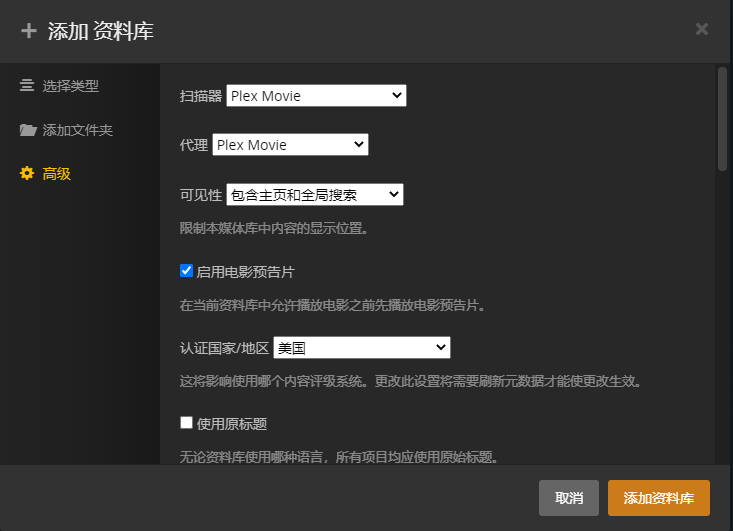
Task: Click the 限制本媒体库中内容的显示位置 description
Action: point(274,228)
